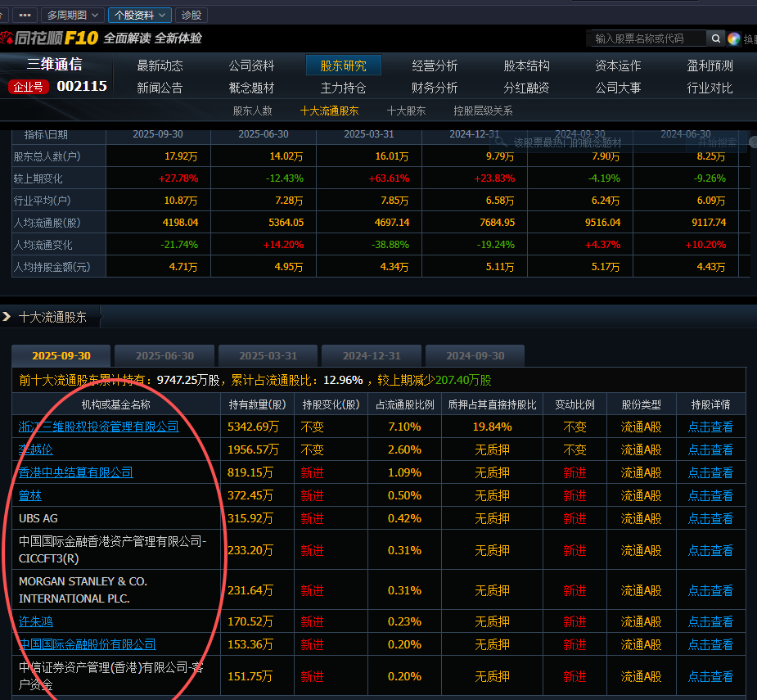The height and width of the screenshot is (700, 757).
Task: Click 点击查看 for MORGAN STANLEY row
Action: coord(710,590)
